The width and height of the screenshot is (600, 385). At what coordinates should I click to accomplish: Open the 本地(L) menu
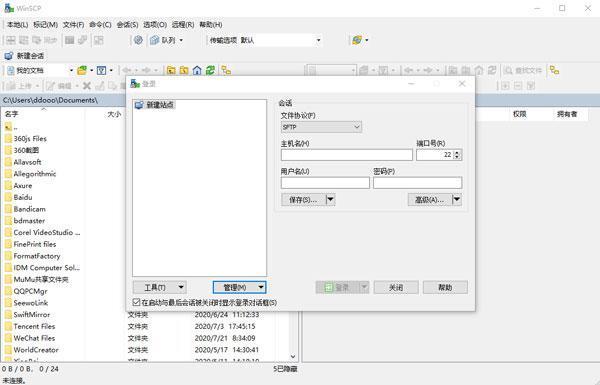pos(18,25)
